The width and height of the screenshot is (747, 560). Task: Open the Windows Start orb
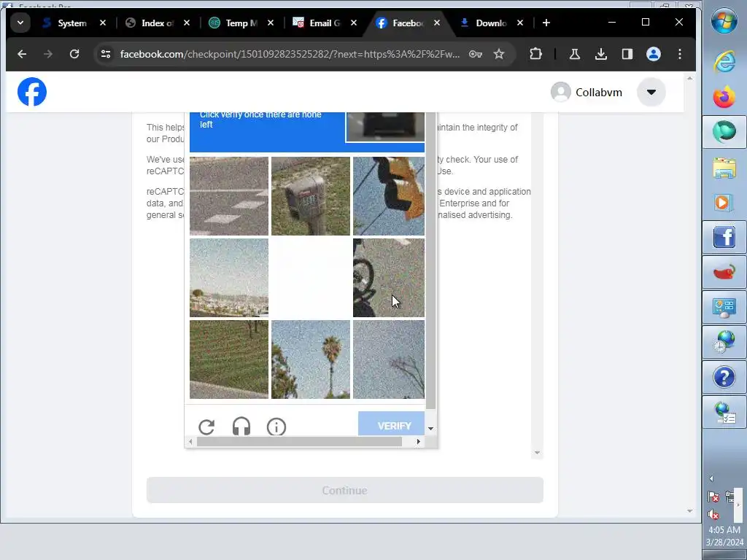pos(724,21)
